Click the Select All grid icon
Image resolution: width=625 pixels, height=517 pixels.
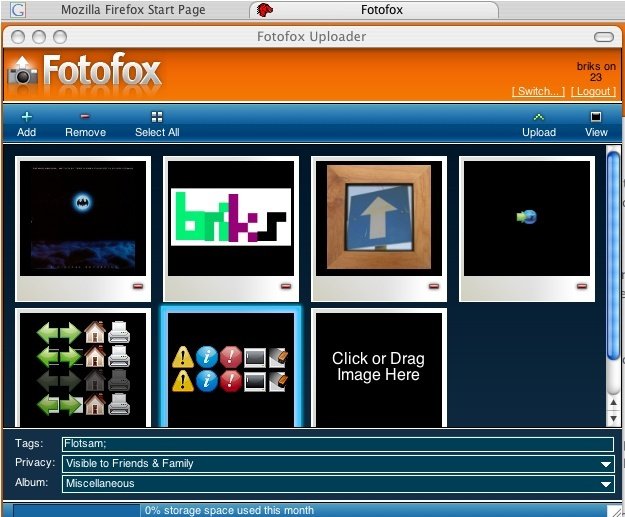coord(157,117)
